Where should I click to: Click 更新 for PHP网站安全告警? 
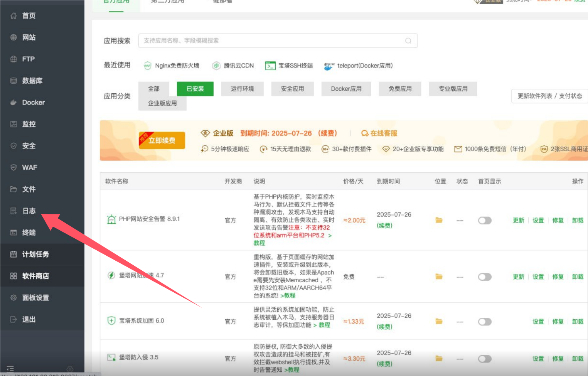click(519, 221)
